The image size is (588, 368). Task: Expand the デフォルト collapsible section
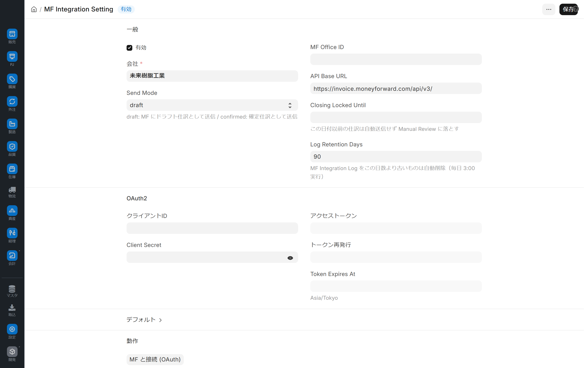[x=144, y=320]
